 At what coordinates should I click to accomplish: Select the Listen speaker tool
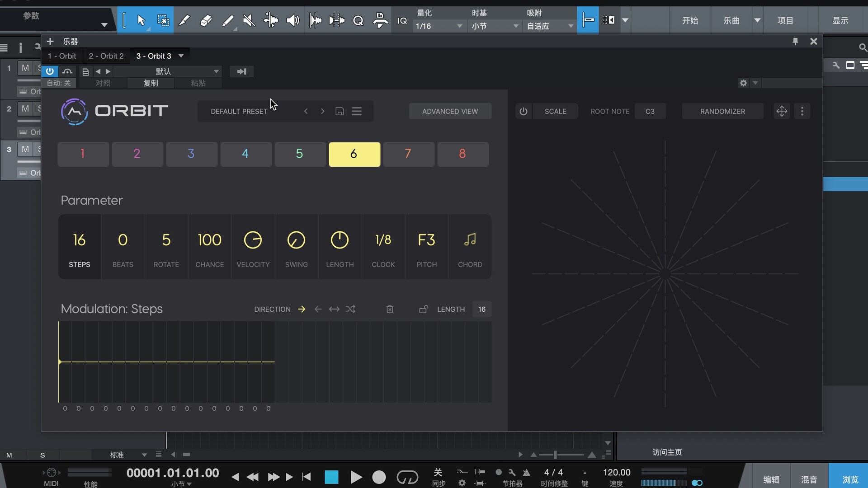click(293, 20)
